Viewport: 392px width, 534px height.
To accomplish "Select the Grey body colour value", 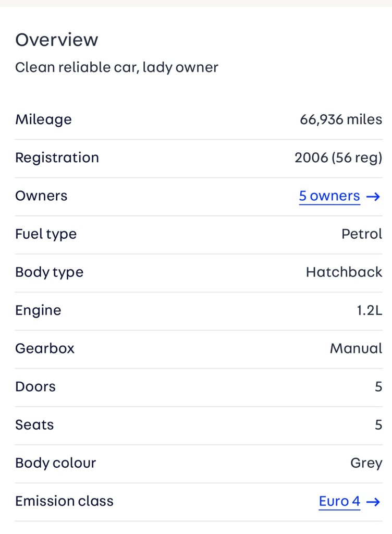I will click(x=366, y=463).
